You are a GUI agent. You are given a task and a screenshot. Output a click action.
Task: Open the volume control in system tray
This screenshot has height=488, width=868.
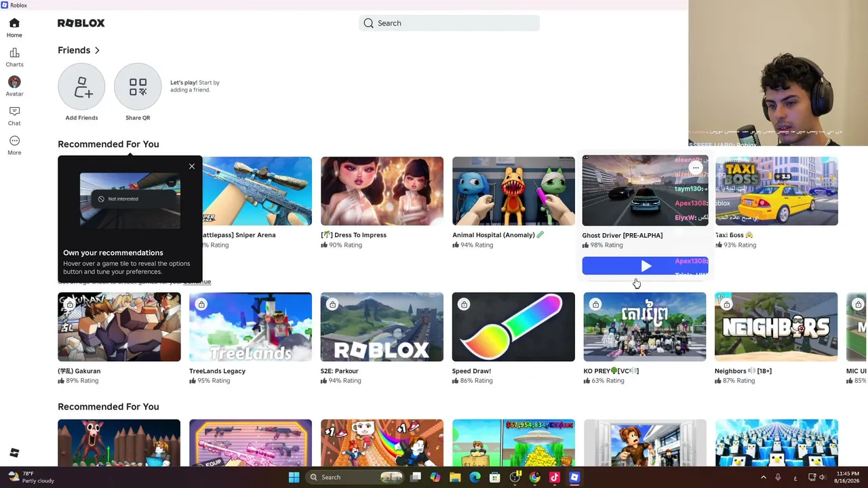coord(823,477)
